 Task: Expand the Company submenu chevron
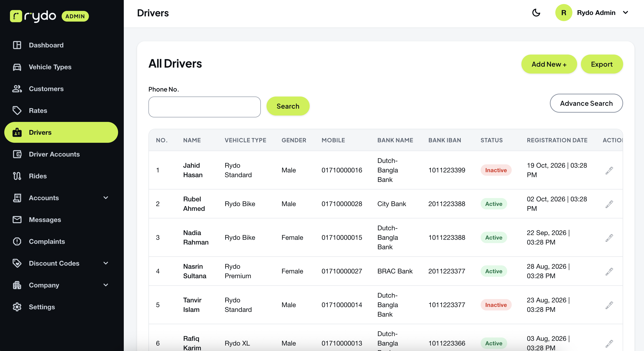coord(106,285)
